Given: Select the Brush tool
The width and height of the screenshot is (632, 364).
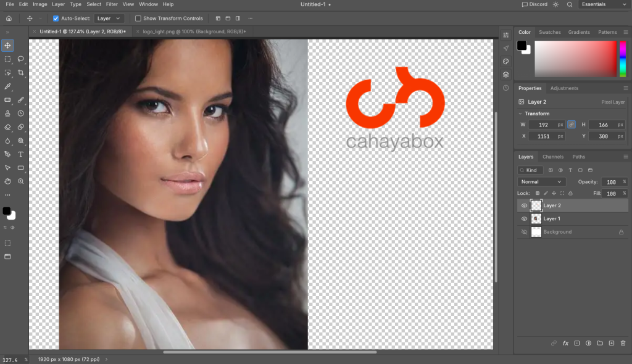Looking at the screenshot, I should coord(21,99).
